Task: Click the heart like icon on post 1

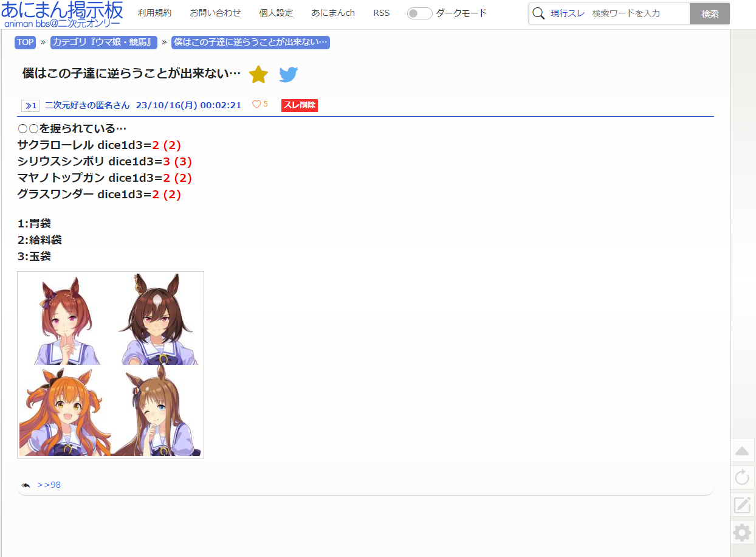Action: [256, 105]
